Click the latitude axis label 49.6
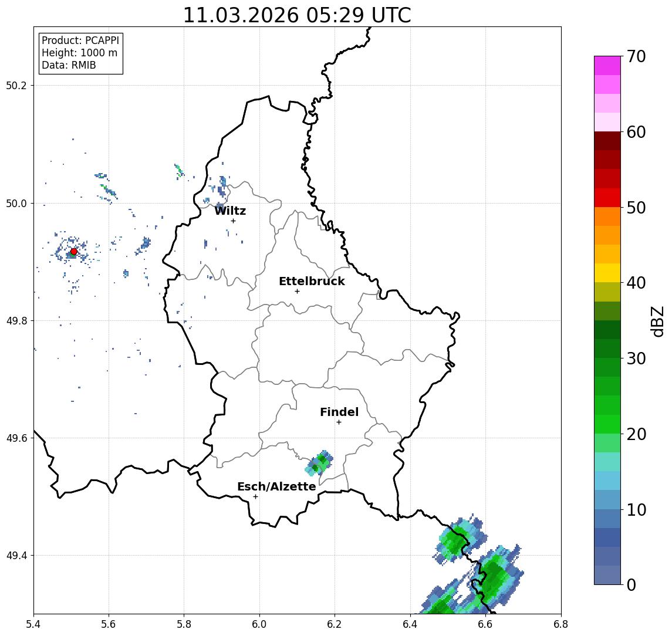 click(16, 438)
